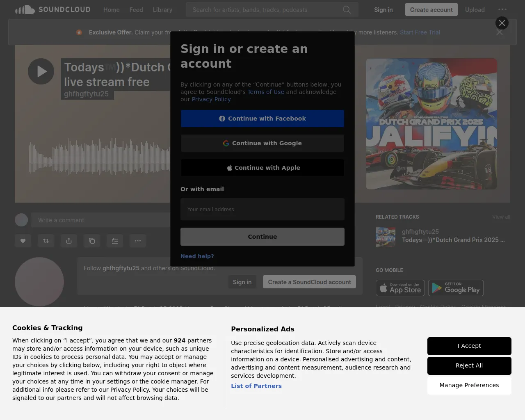Image resolution: width=525 pixels, height=420 pixels.
Task: Like the track with heart icon
Action: coord(23,241)
